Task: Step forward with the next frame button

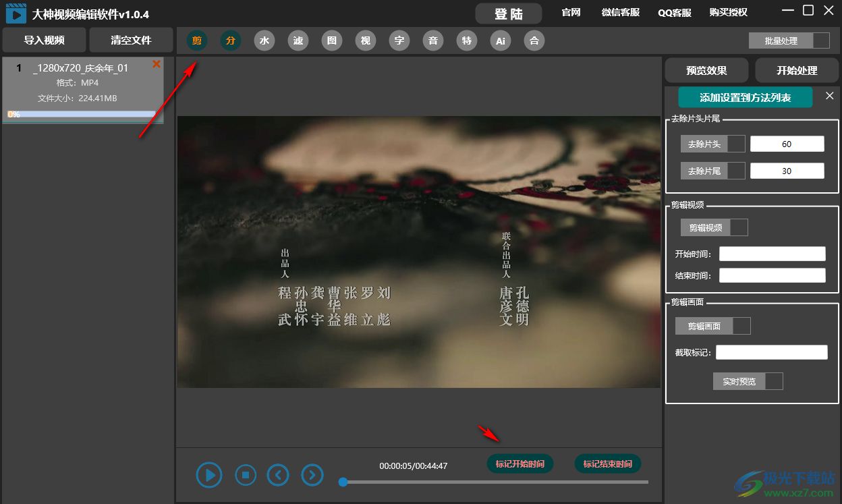Action: pyautogui.click(x=312, y=475)
